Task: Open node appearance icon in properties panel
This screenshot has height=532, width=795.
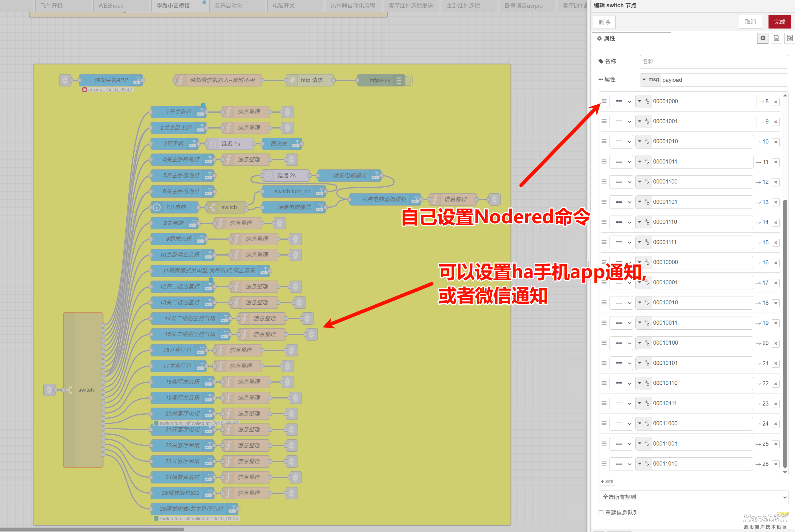Action: (x=790, y=38)
